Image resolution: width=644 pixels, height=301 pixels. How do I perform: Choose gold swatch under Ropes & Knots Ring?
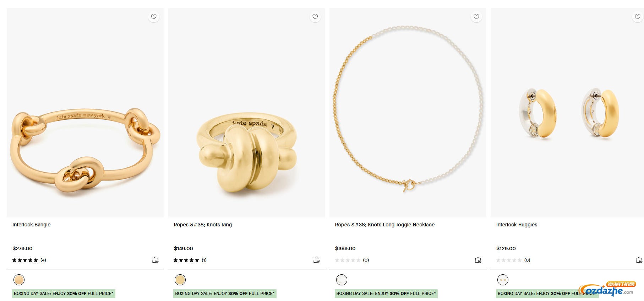tap(180, 280)
